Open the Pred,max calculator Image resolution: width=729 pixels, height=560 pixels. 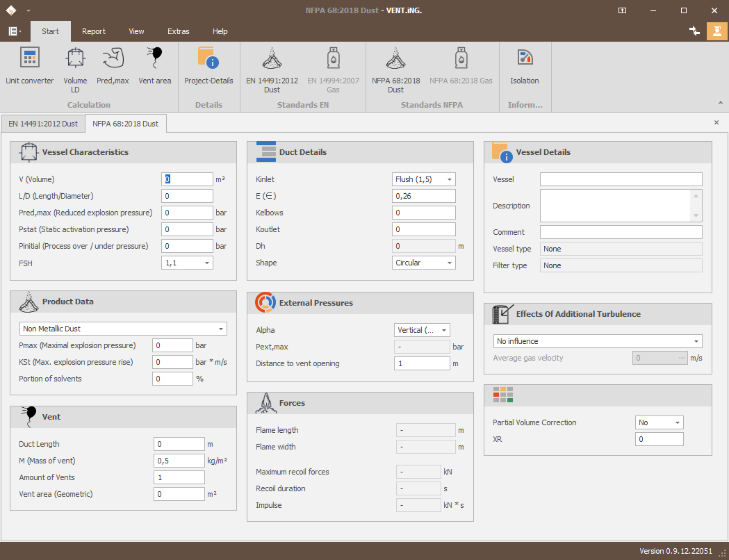point(113,66)
